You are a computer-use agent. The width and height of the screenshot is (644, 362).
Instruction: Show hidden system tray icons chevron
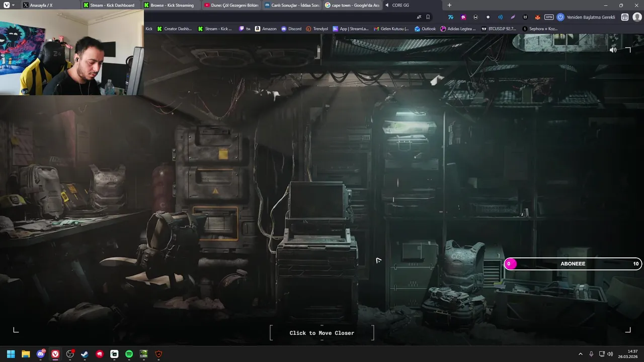pos(580,354)
